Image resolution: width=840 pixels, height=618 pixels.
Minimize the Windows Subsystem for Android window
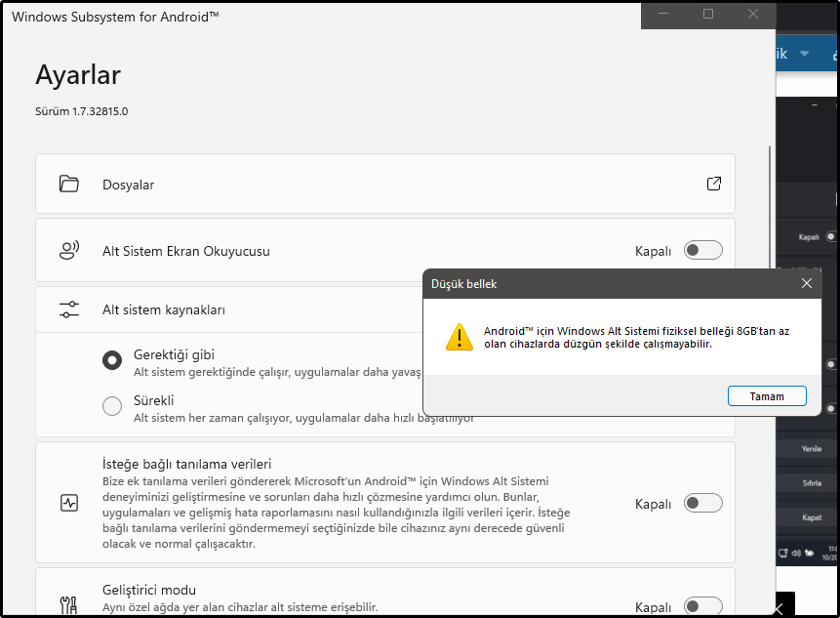point(663,14)
